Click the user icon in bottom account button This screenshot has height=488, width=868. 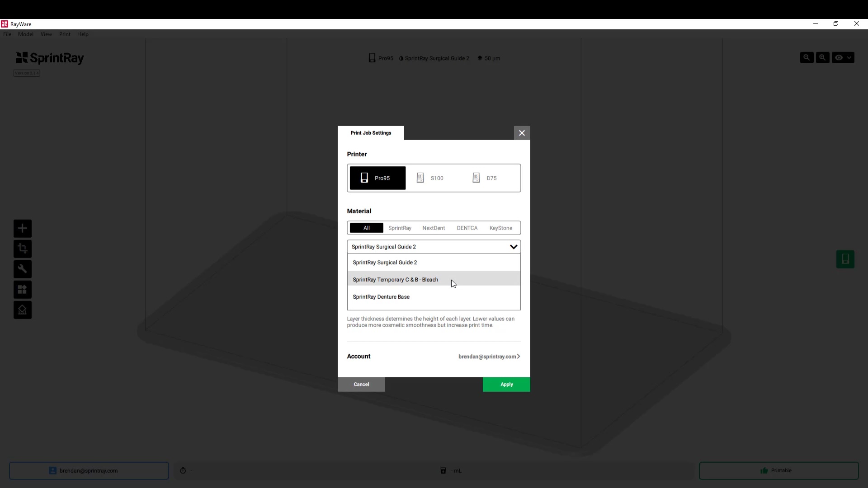pos(52,470)
